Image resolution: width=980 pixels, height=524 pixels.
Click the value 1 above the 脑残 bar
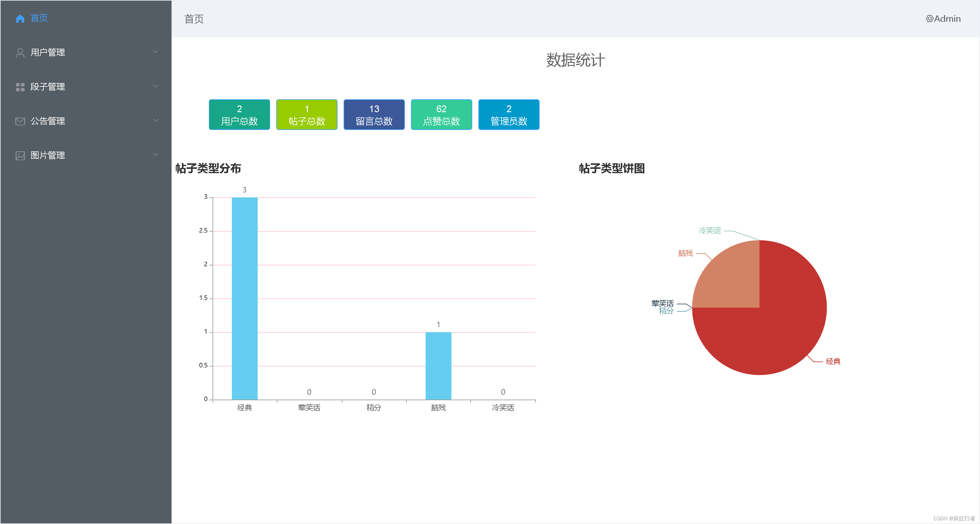click(438, 325)
